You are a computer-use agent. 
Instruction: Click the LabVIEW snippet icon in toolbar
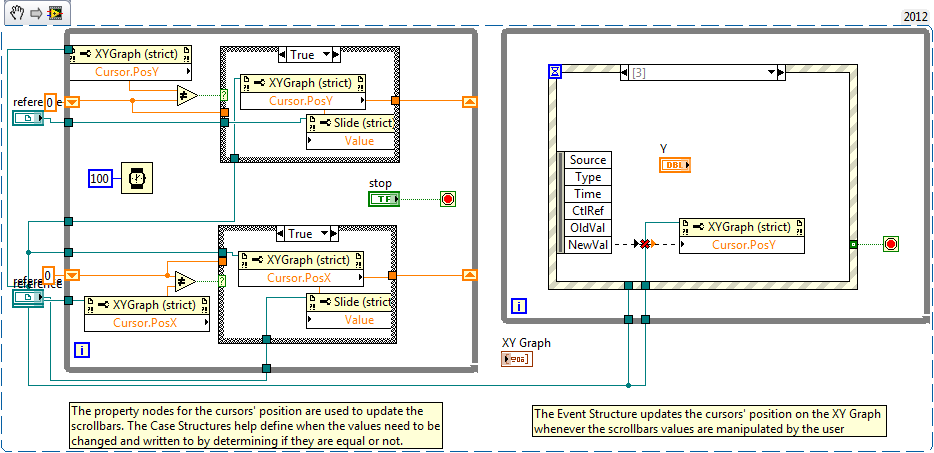tap(55, 14)
